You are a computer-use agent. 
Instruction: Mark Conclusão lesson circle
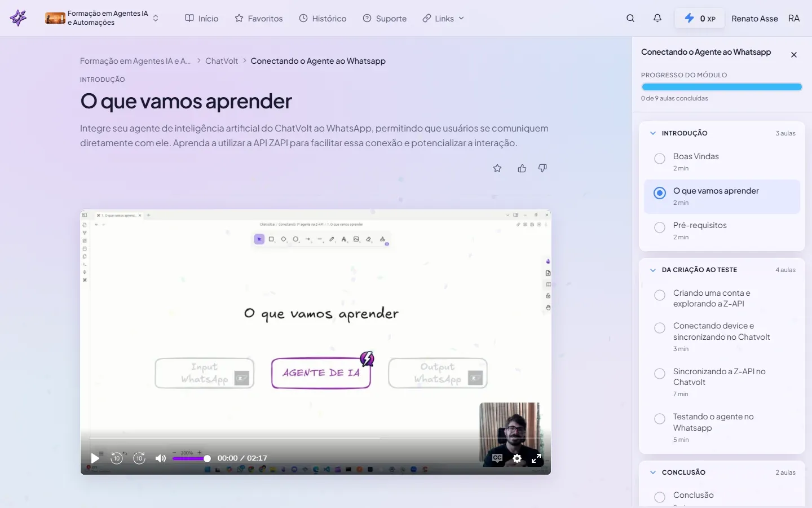click(660, 497)
